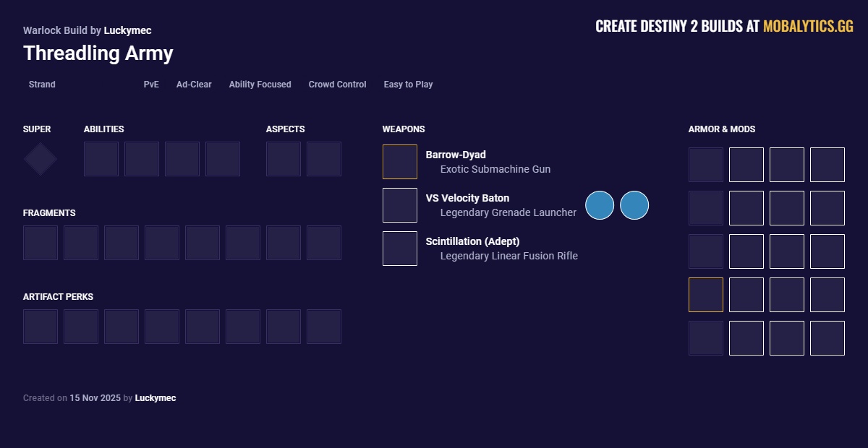
Task: Click the Scintillation (Adept) weapon icon
Action: click(x=400, y=249)
